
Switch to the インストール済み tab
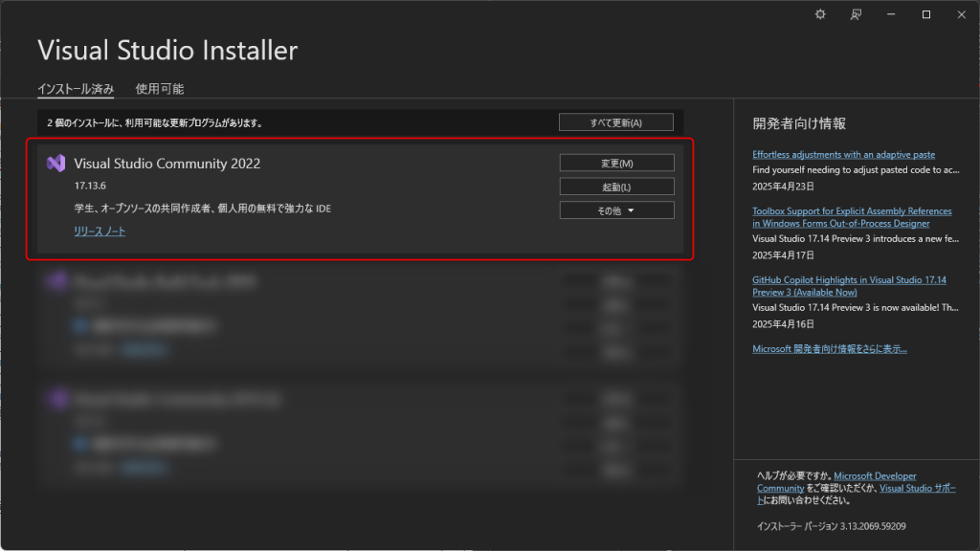pyautogui.click(x=76, y=89)
